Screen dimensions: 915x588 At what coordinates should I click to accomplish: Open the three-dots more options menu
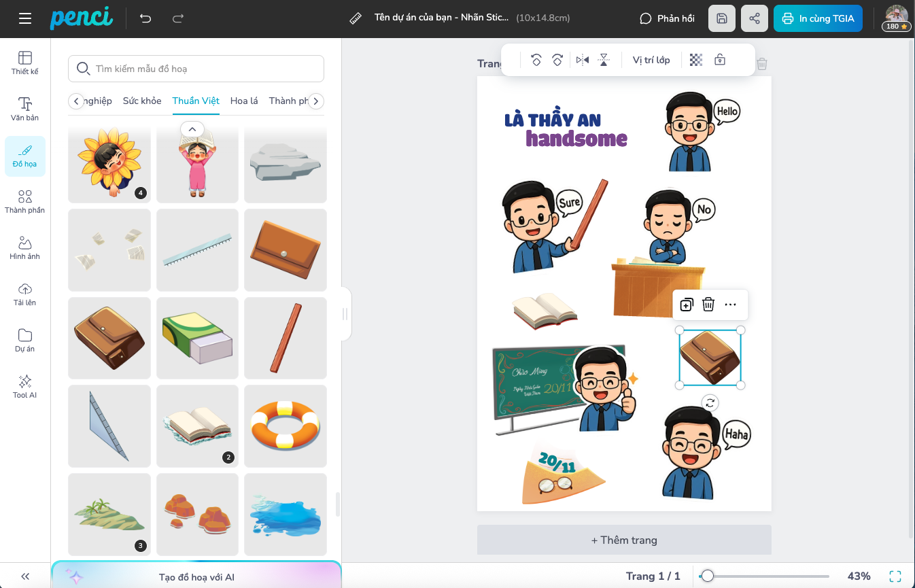pyautogui.click(x=731, y=305)
